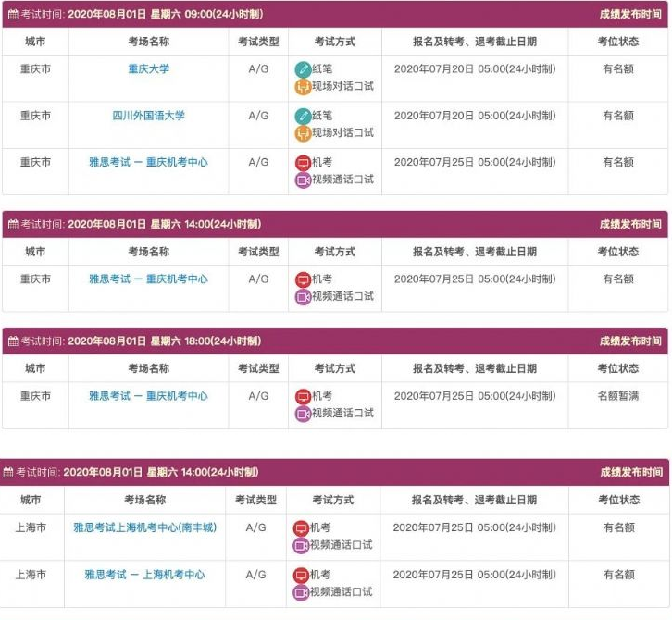Click the paper-based pencil icon for 重庆大学
Screen dimensions: 672x620
pos(303,69)
